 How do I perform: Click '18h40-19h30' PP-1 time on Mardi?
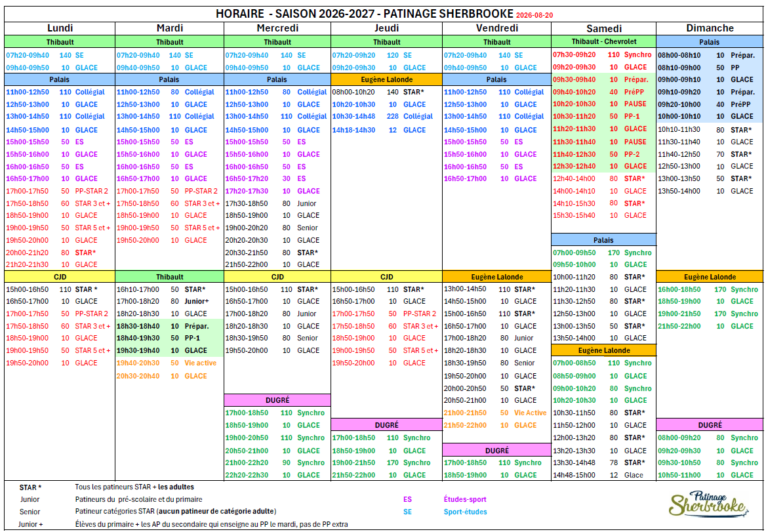point(138,338)
